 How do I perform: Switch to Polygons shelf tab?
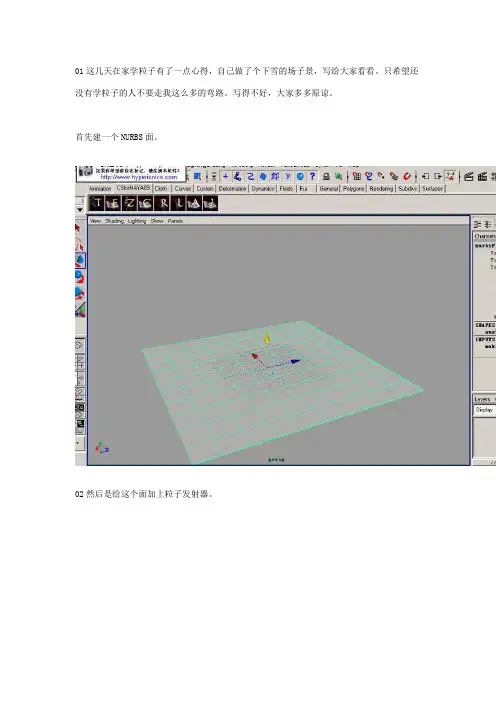(x=354, y=189)
